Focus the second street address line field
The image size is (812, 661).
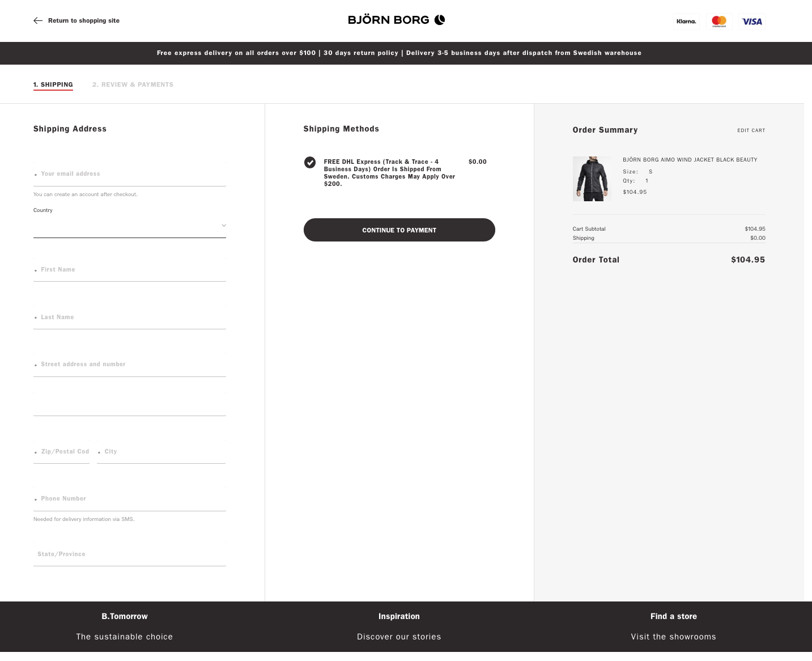[x=130, y=404]
